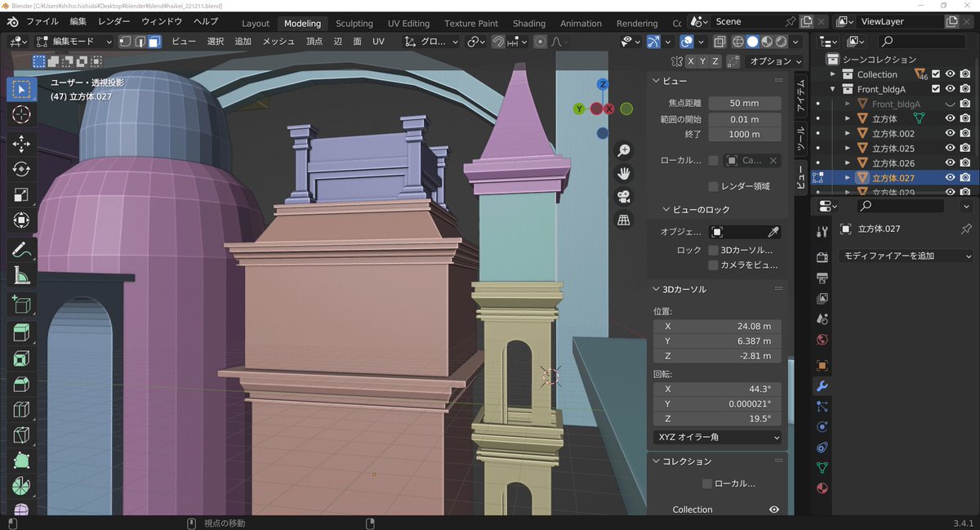Select the Knife tool
Viewport: 980px width, 530px height.
(x=21, y=434)
